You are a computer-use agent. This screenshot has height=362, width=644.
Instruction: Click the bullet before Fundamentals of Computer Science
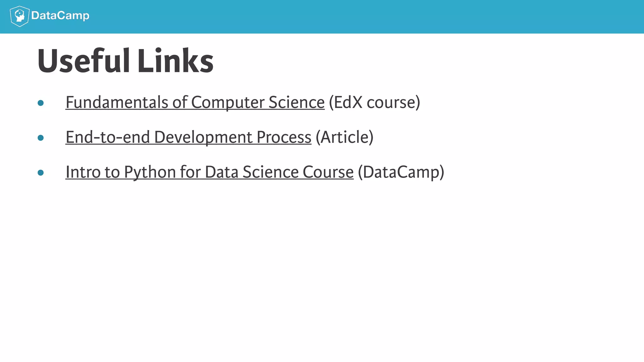pos(41,103)
